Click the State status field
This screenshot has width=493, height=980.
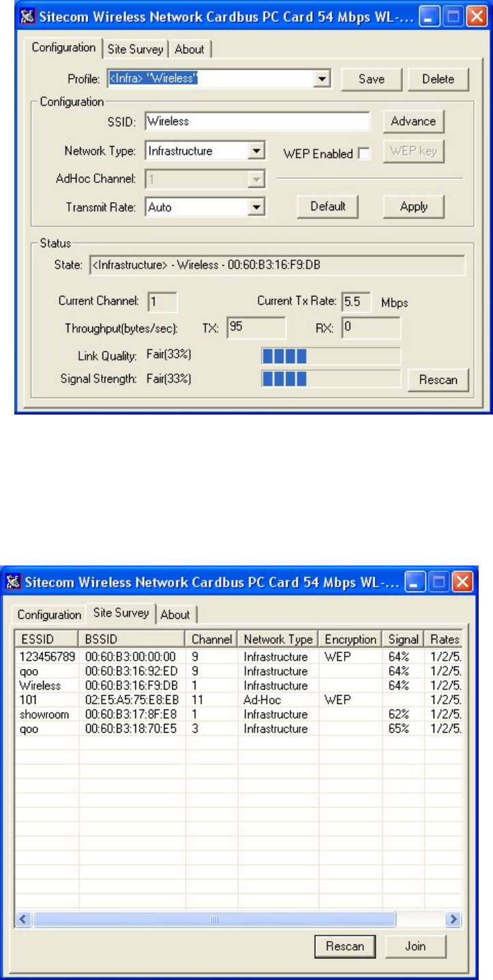pos(277,264)
